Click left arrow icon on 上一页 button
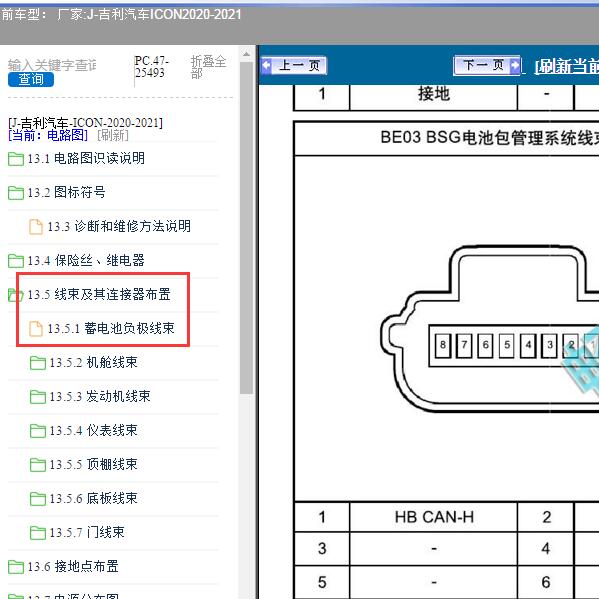Screen dimensions: 599x599 tap(267, 65)
